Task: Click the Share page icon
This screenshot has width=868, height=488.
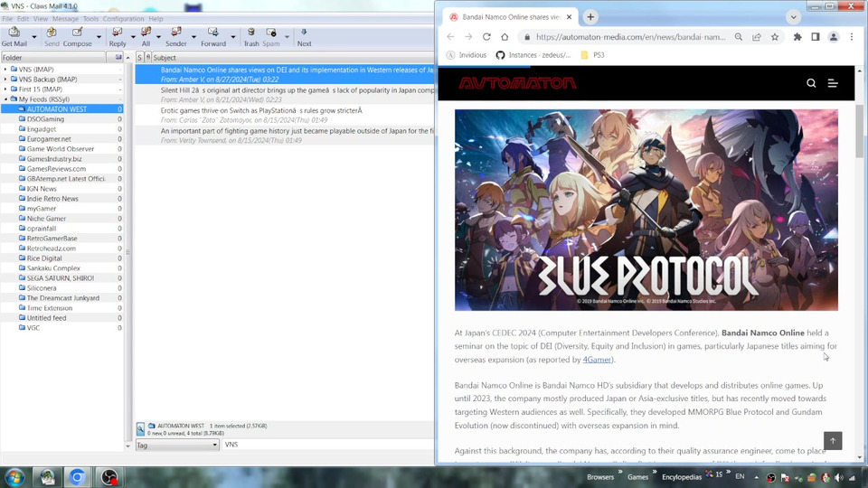Action: click(x=757, y=37)
